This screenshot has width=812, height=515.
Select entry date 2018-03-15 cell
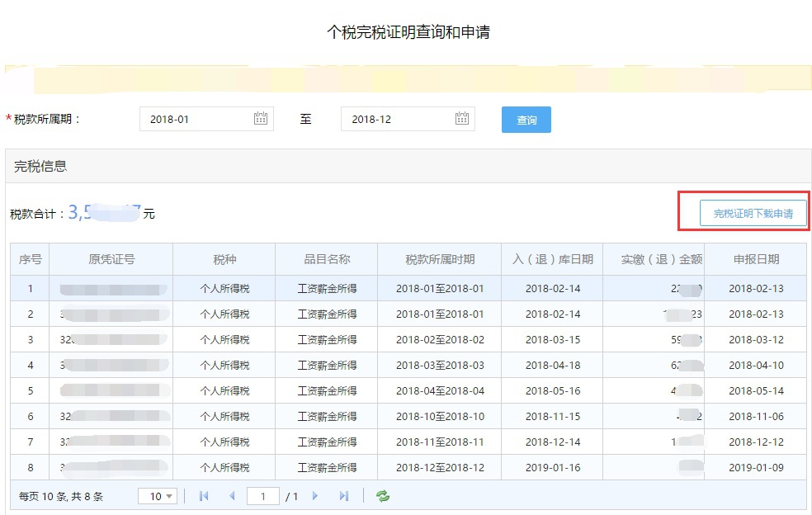(553, 340)
